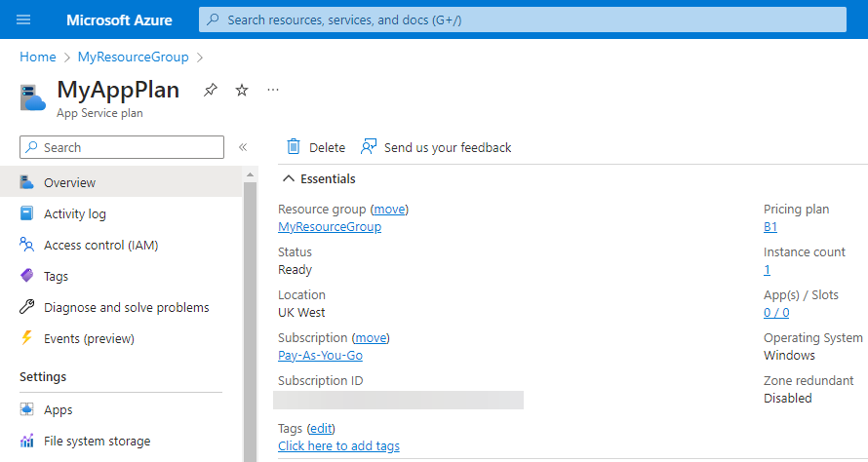Click edit link next to Tags

321,428
